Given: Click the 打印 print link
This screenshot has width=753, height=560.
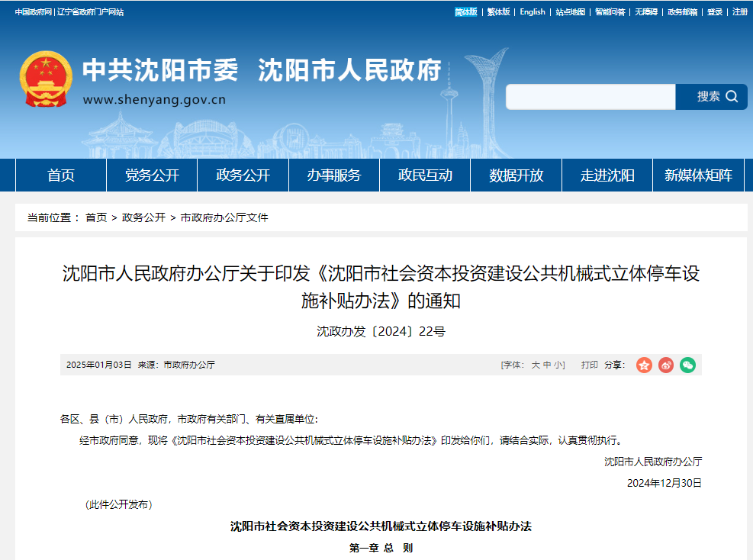Looking at the screenshot, I should tap(589, 365).
